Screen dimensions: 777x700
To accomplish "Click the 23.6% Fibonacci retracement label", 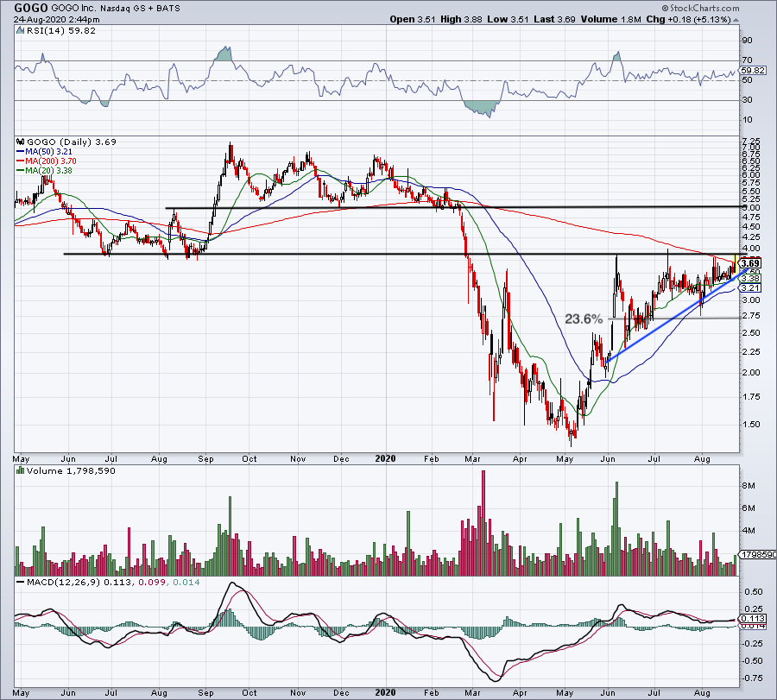I will (584, 319).
